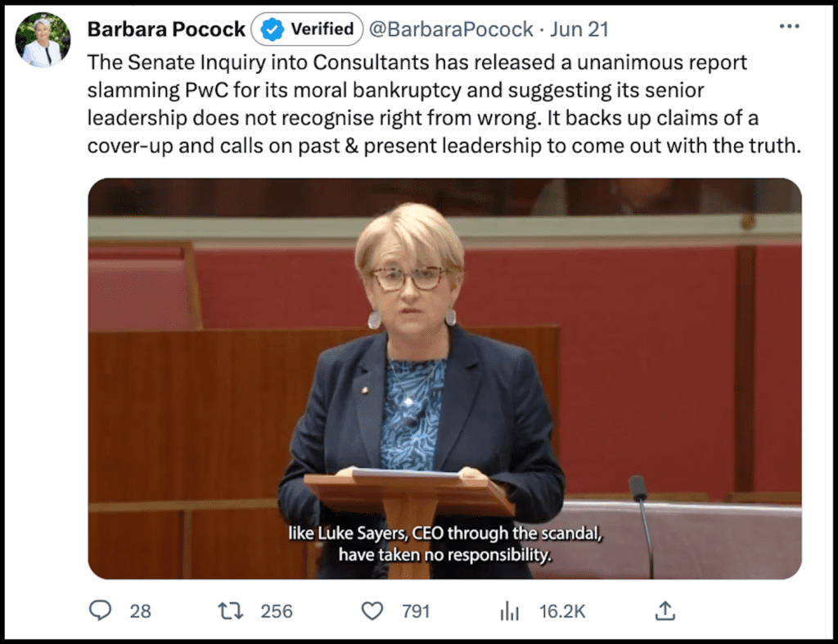Click the tweet text about Senate Inquiry
Image resolution: width=838 pixels, height=644 pixels.
coord(444,104)
